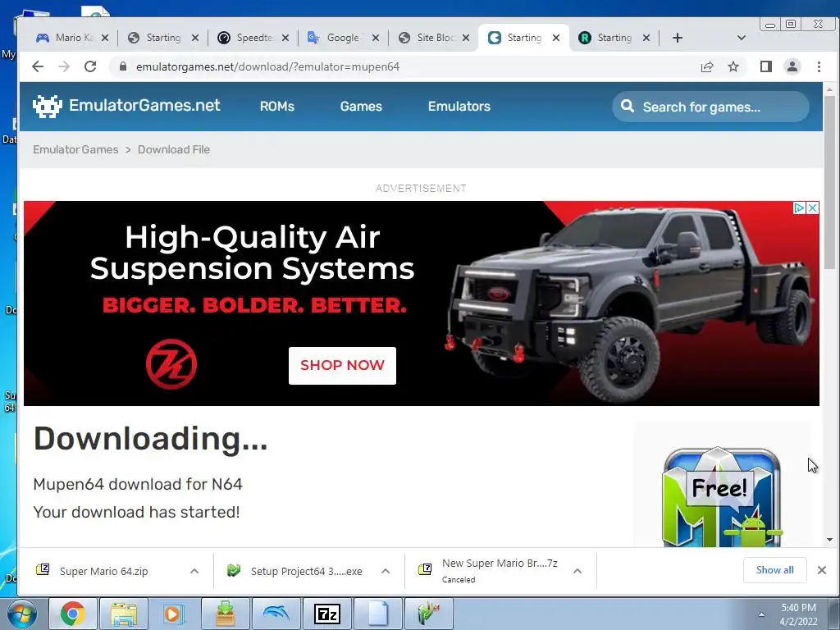Click the EmulatorGames.net logo icon
The width and height of the screenshot is (840, 630).
coord(47,106)
